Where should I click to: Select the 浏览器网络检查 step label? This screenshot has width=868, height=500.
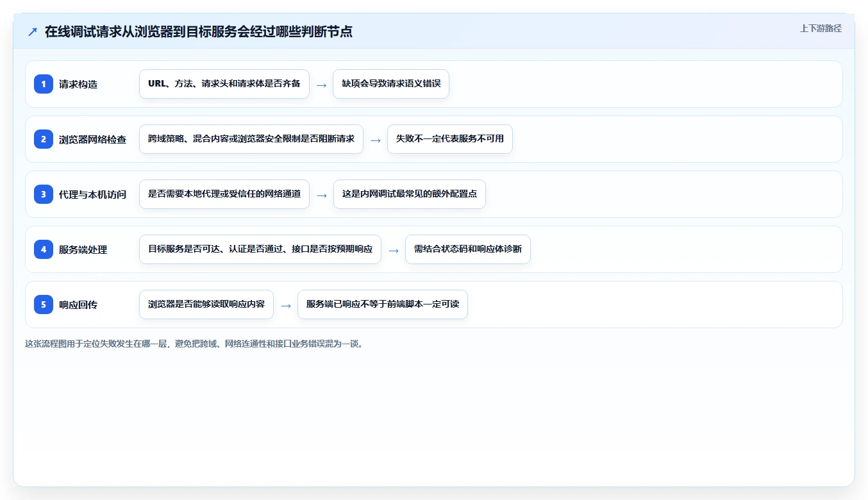coord(92,139)
